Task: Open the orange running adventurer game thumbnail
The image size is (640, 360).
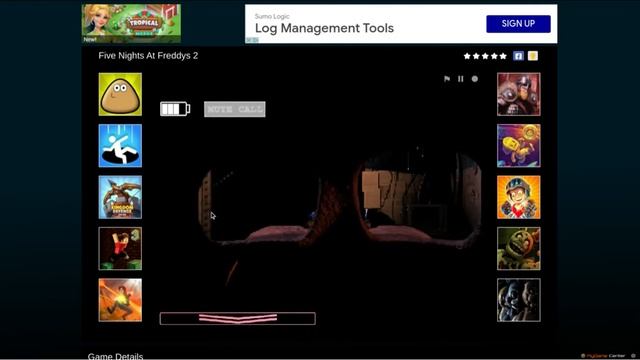Action: coord(120,300)
